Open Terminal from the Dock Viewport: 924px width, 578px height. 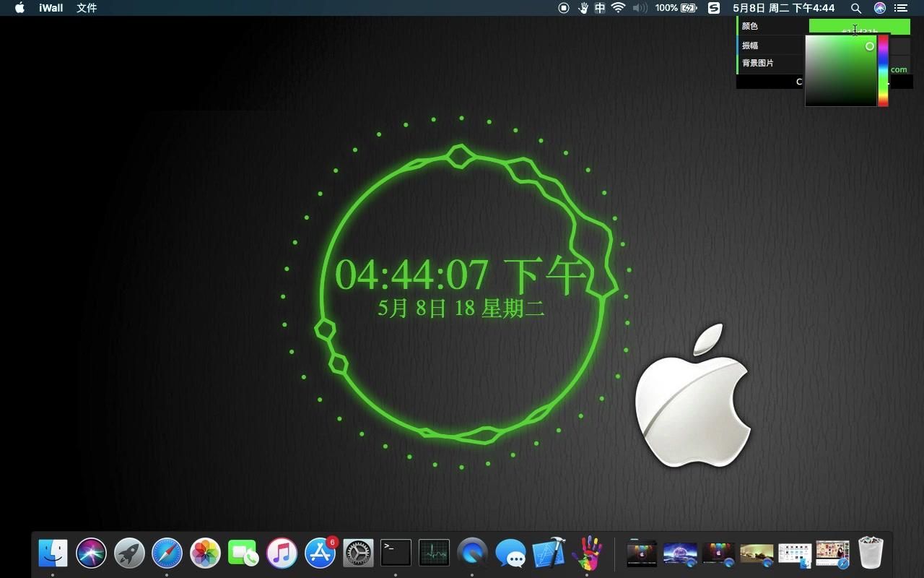[396, 553]
